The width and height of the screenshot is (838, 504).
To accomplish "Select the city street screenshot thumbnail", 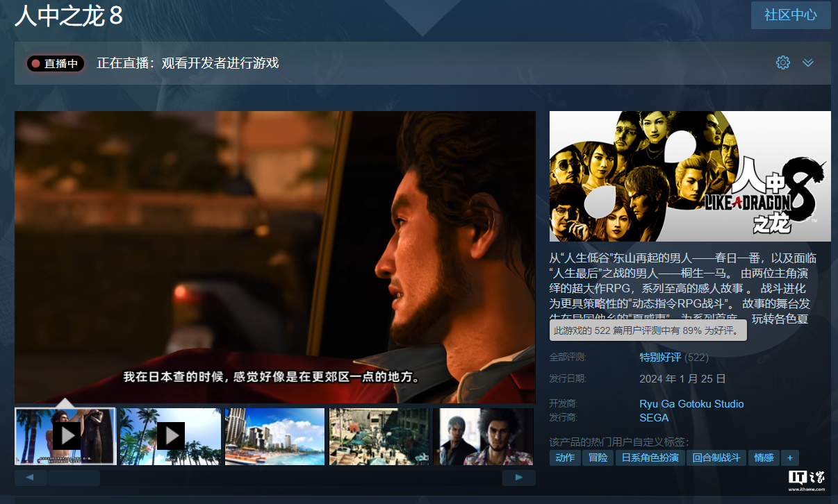I will [x=379, y=437].
